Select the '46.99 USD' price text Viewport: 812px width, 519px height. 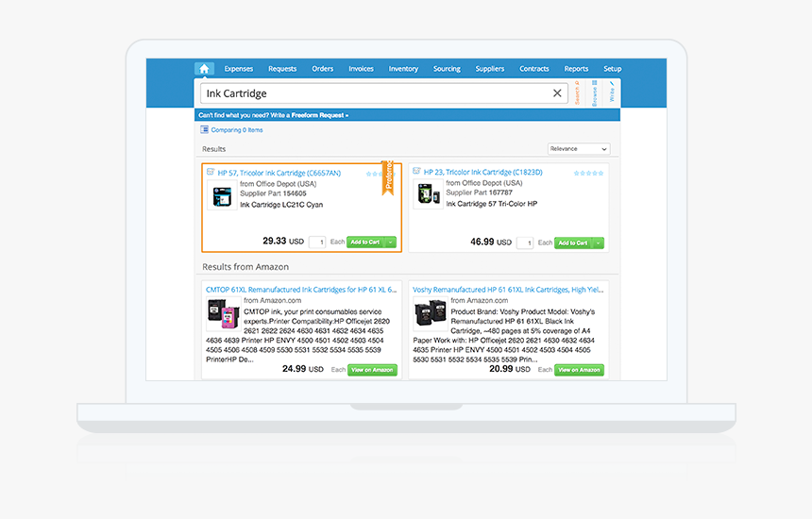[x=491, y=242]
